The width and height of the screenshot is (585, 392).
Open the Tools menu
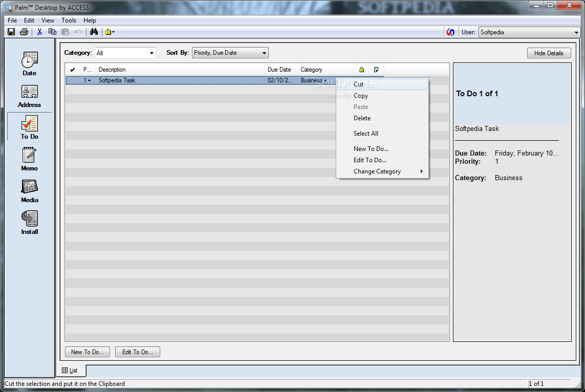(x=69, y=20)
